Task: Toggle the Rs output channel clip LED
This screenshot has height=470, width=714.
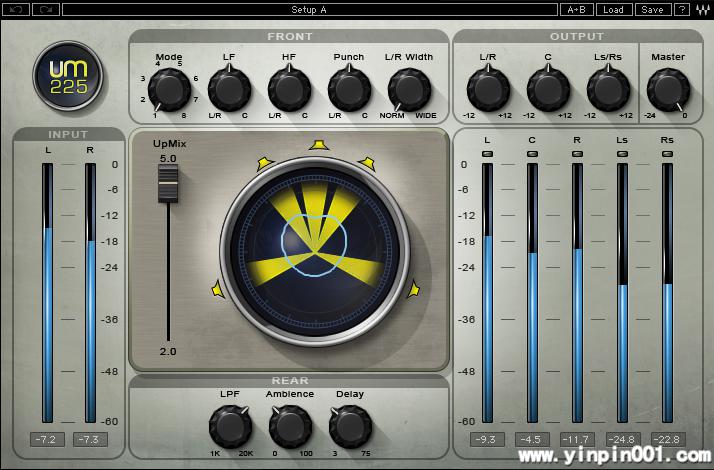Action: [667, 154]
